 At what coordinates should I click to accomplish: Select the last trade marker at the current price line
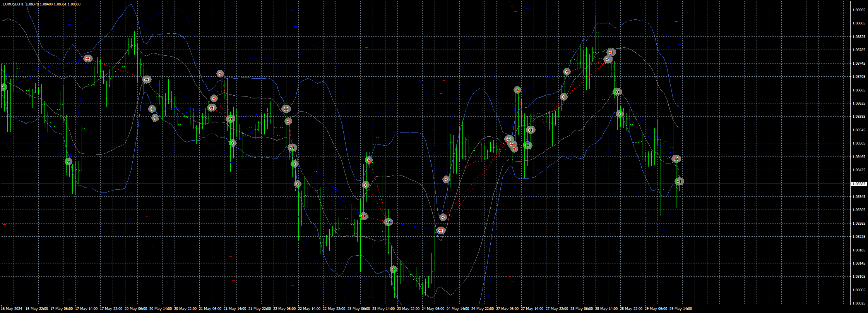679,181
